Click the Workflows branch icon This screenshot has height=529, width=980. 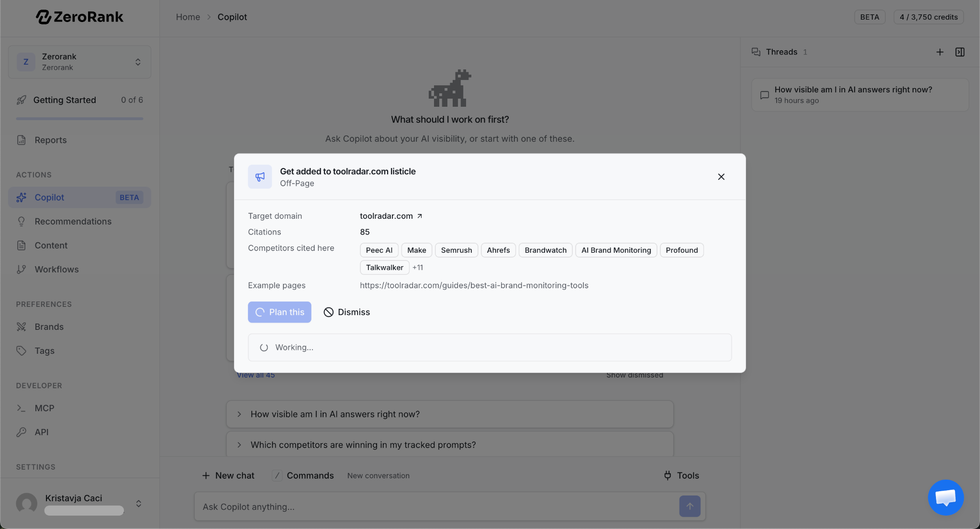[21, 270]
